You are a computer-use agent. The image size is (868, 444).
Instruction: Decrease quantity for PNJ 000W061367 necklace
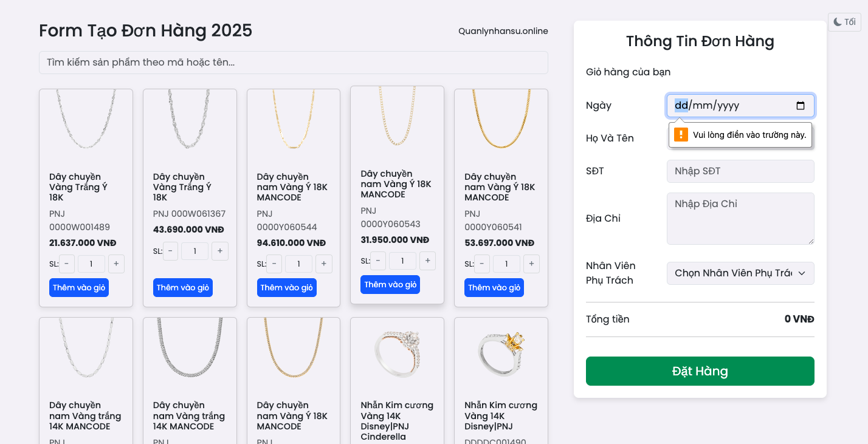point(171,251)
